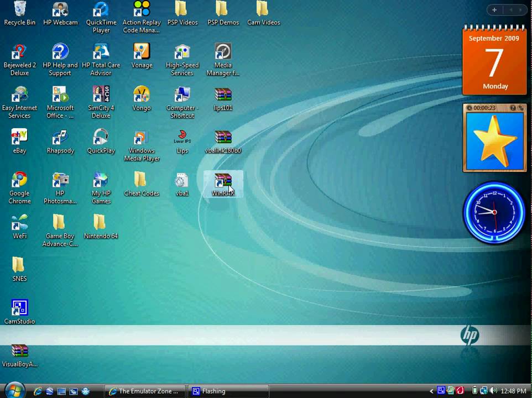Select the Media Manager shortcut
Viewport: 532px width, 398px height.
(x=223, y=60)
